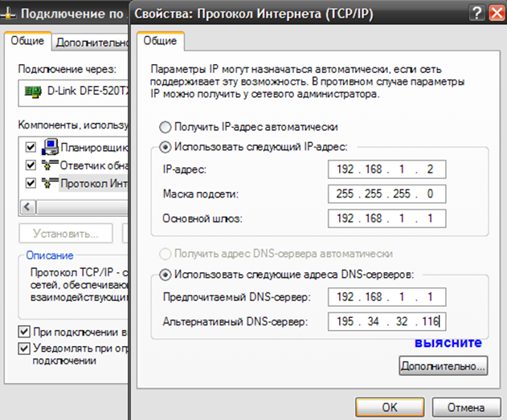The height and width of the screenshot is (420, 507).
Task: Open the Общие tab in the connection window
Action: point(28,41)
